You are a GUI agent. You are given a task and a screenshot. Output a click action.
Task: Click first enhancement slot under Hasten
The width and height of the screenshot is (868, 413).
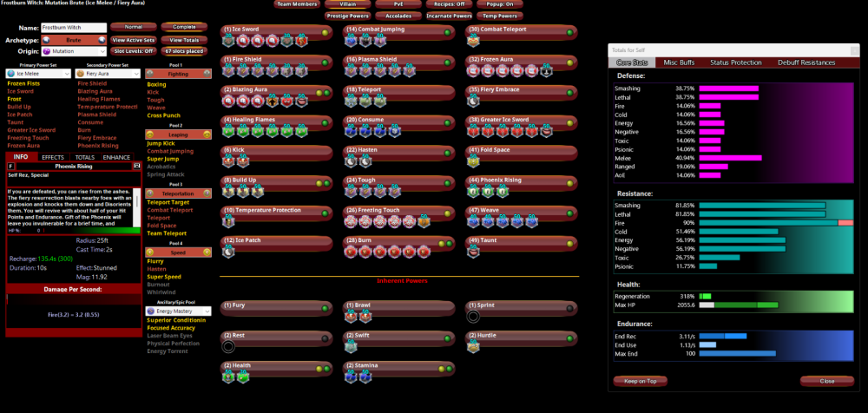[351, 161]
